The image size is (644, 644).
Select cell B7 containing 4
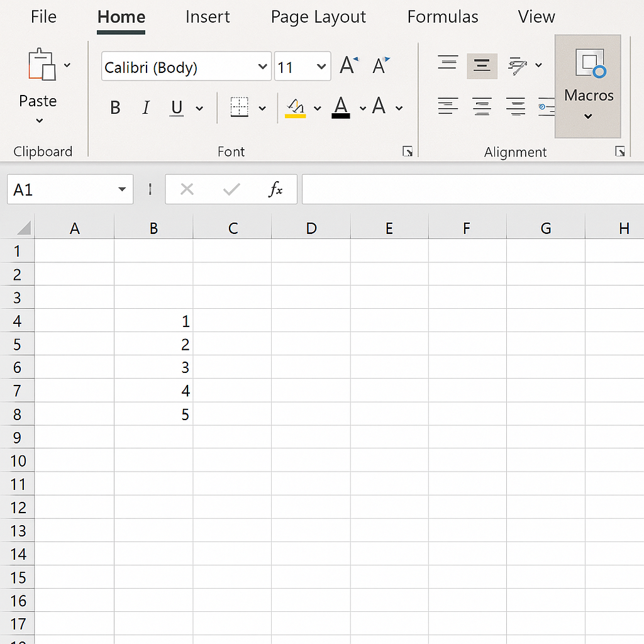153,391
